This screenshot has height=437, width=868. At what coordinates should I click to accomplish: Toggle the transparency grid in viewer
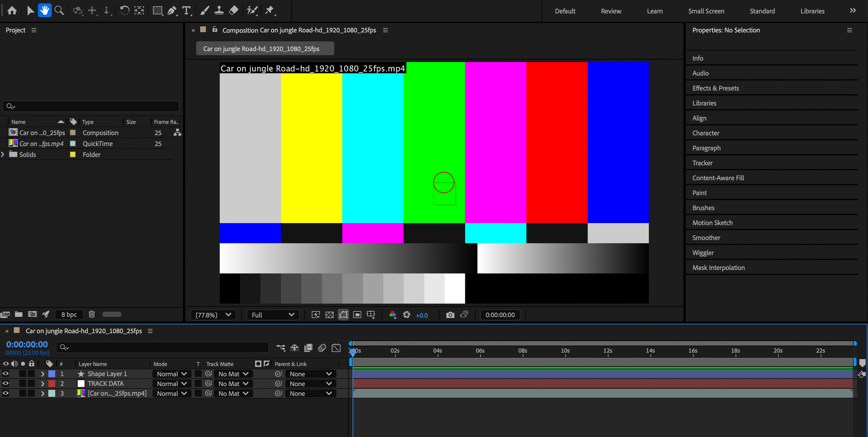point(329,315)
